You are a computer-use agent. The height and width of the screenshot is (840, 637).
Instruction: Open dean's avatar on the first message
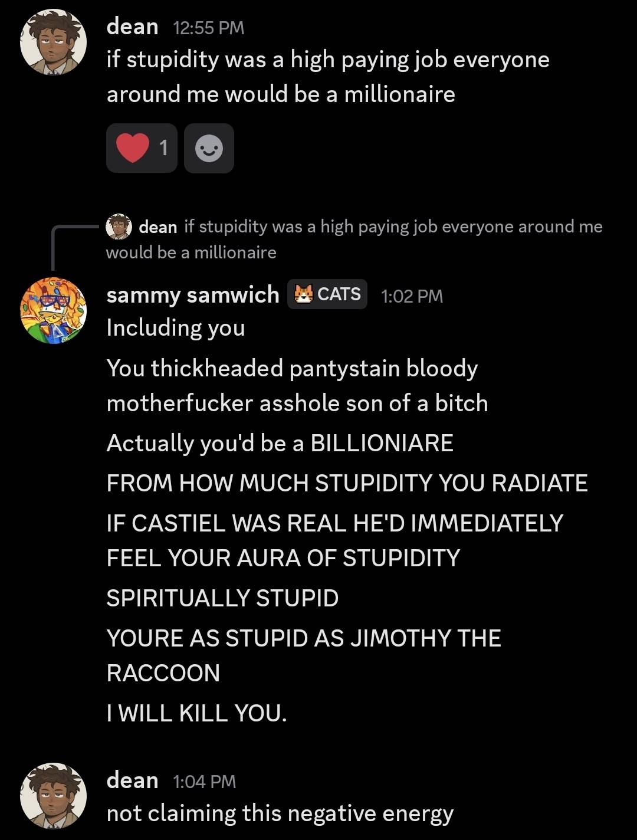pyautogui.click(x=53, y=42)
